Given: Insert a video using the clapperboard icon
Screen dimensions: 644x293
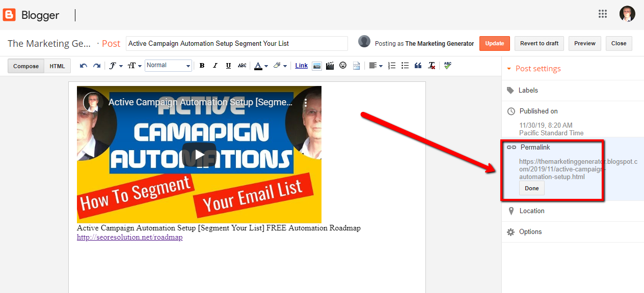Looking at the screenshot, I should pos(330,66).
